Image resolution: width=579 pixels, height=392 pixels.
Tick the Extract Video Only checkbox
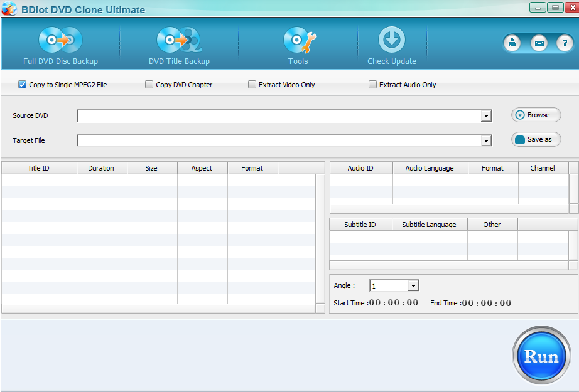point(252,85)
